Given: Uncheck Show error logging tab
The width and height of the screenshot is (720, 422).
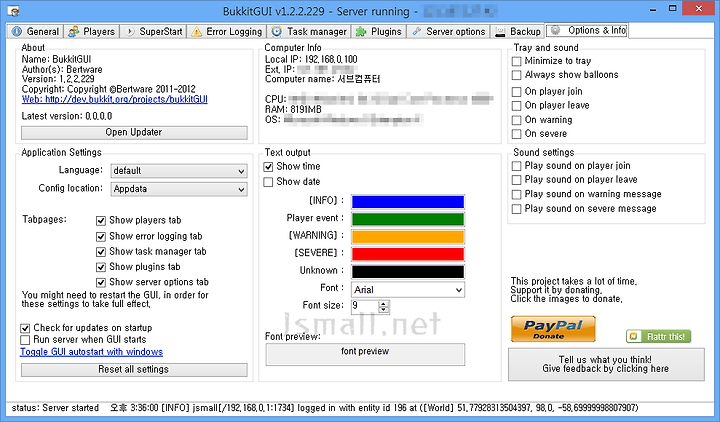Looking at the screenshot, I should coord(101,236).
